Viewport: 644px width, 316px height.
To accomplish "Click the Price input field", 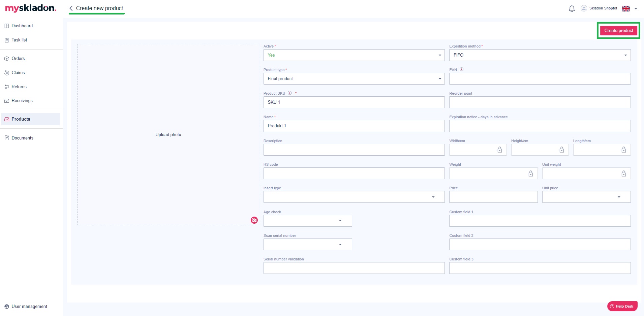I will point(493,197).
